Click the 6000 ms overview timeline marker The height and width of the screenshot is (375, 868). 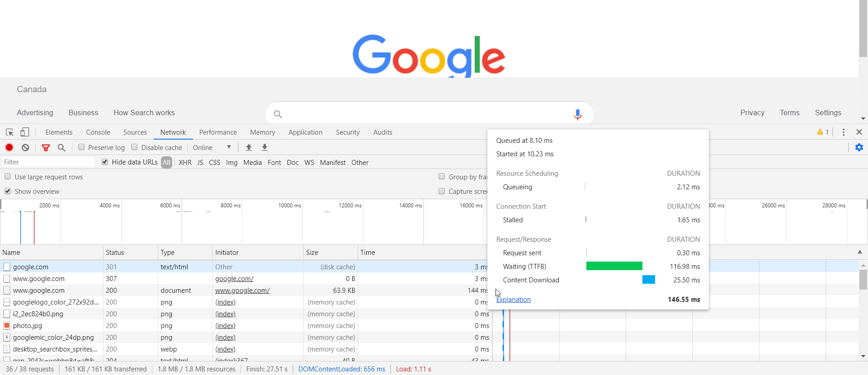click(170, 206)
